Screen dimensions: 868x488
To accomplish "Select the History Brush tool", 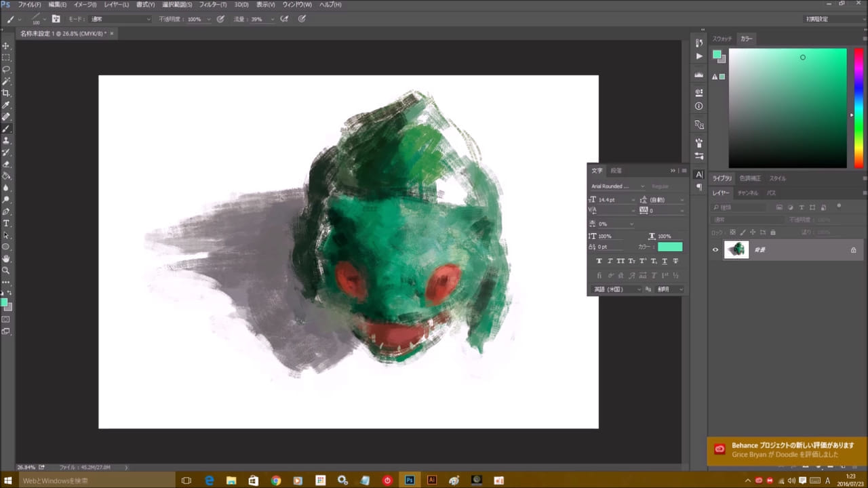I will pyautogui.click(x=6, y=152).
